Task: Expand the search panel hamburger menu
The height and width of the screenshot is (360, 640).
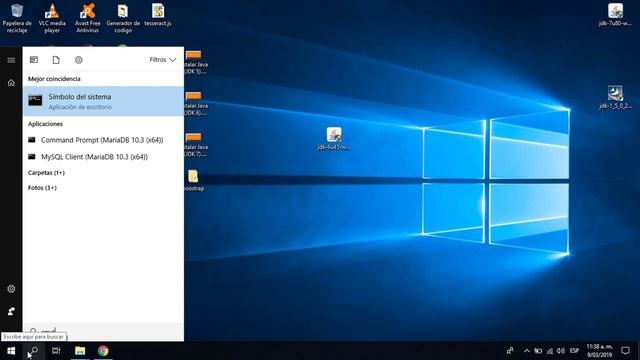Action: click(x=11, y=60)
